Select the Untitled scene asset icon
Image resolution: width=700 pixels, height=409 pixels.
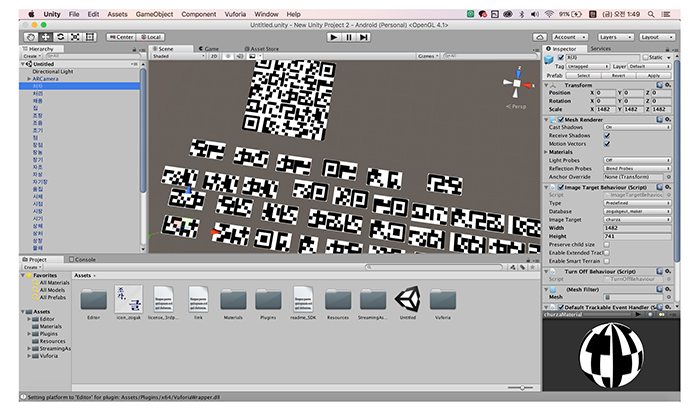click(408, 299)
